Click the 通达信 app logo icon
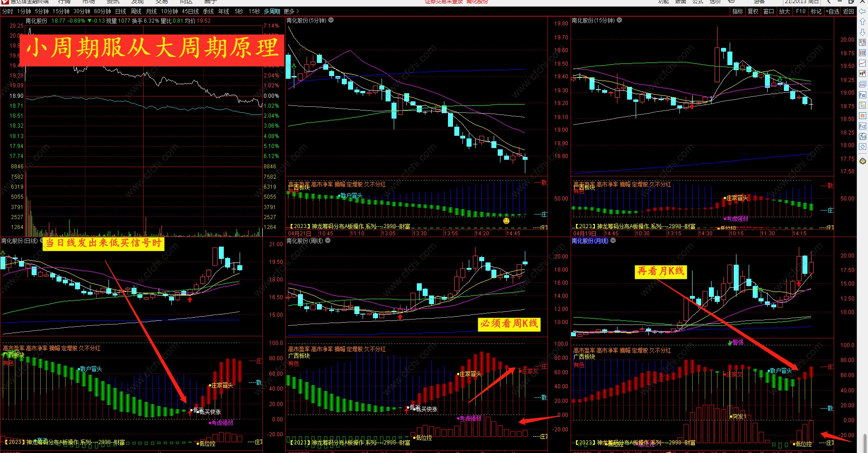Image resolution: width=868 pixels, height=453 pixels. pyautogui.click(x=5, y=2)
